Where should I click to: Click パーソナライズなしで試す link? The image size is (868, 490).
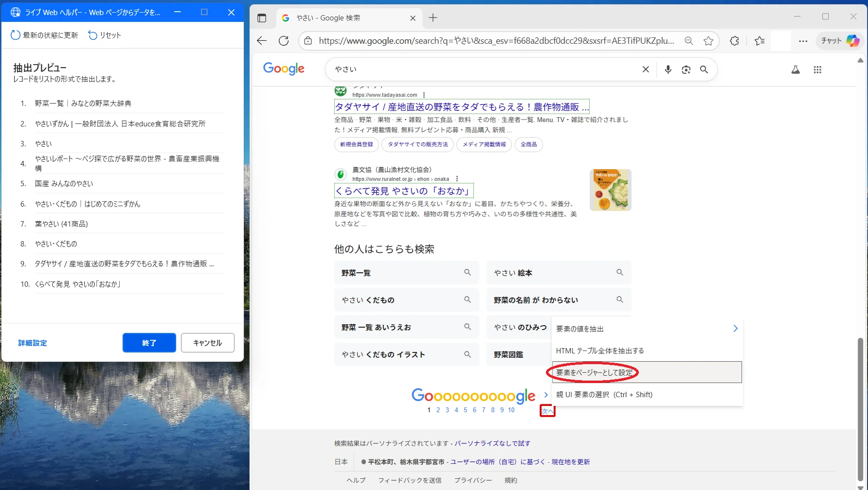click(492, 443)
